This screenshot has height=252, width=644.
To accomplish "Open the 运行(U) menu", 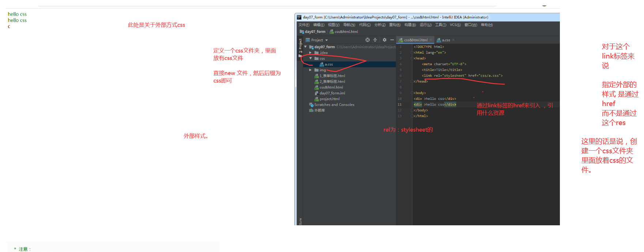I will point(425,25).
